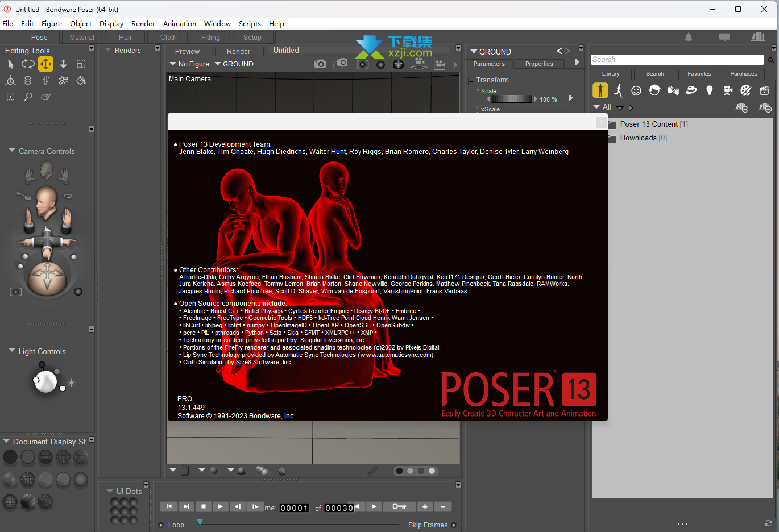The width and height of the screenshot is (779, 532).
Task: Open the Hands library category
Action: (673, 90)
